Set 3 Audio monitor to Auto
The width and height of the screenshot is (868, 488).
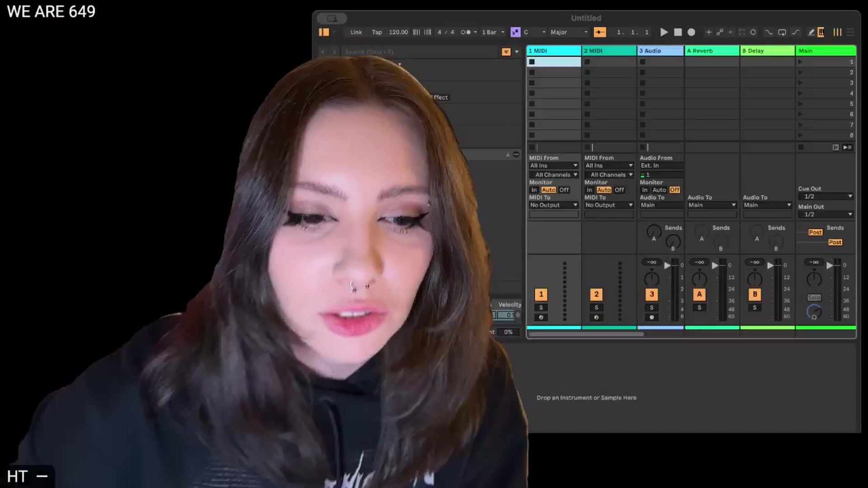pyautogui.click(x=659, y=190)
